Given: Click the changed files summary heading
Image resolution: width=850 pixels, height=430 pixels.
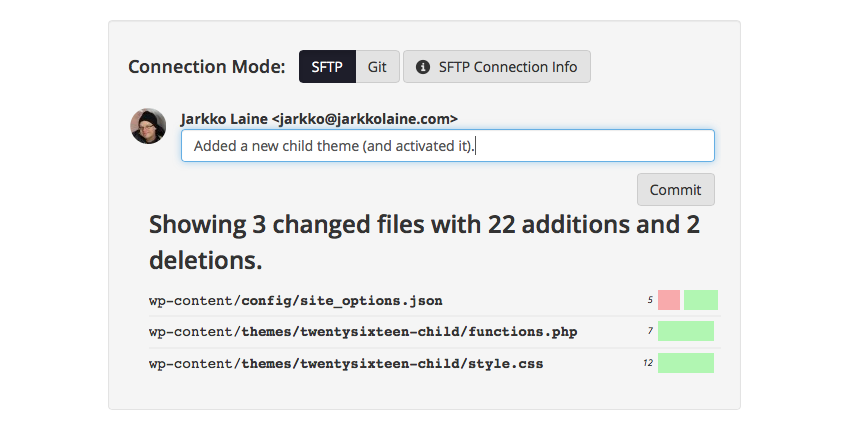Looking at the screenshot, I should tap(424, 242).
